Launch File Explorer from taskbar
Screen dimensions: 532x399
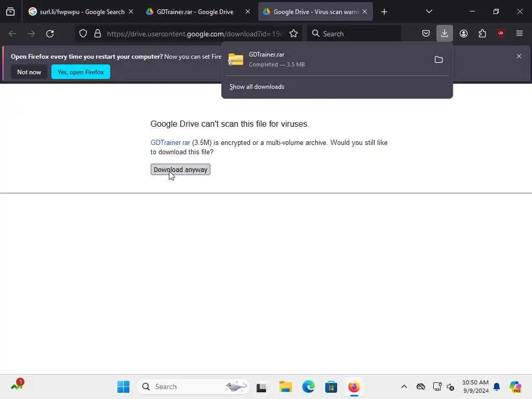point(285,387)
